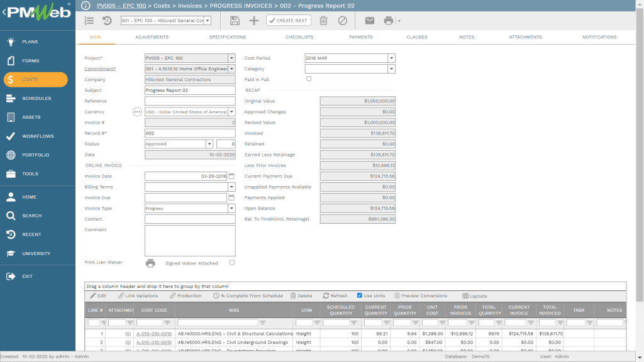Print Lien Waiver printer icon

pyautogui.click(x=150, y=263)
